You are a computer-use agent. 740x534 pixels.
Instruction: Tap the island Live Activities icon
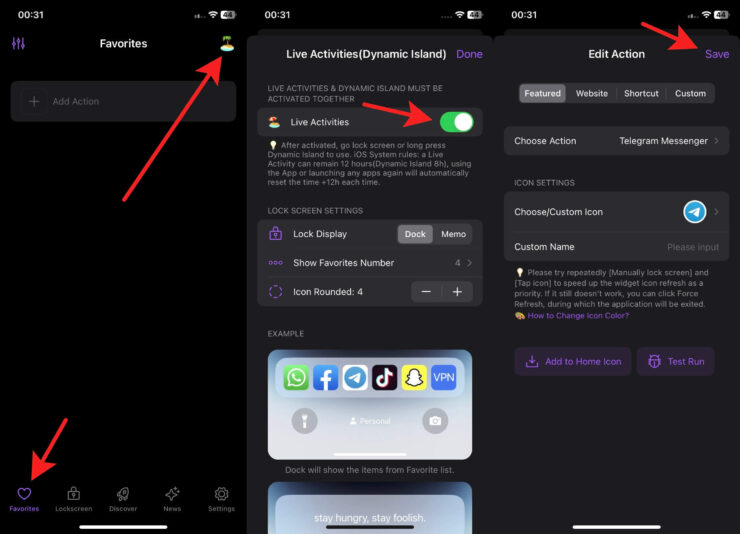[x=227, y=43]
